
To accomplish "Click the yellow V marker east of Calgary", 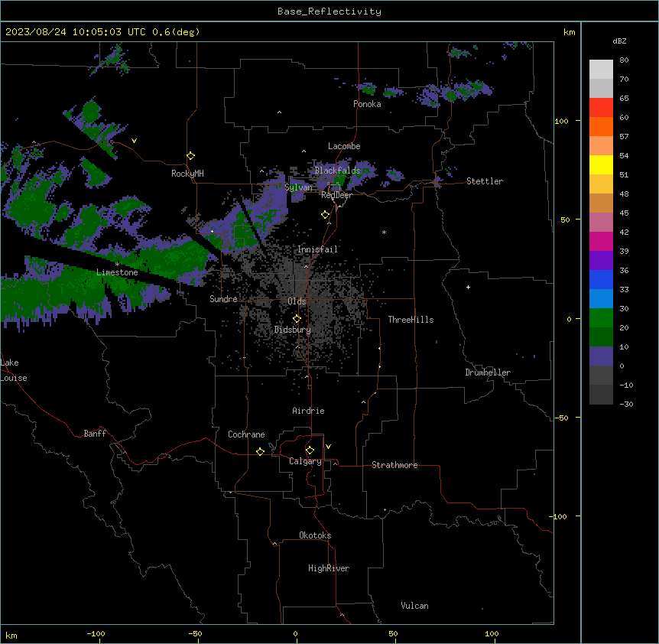I will (328, 447).
